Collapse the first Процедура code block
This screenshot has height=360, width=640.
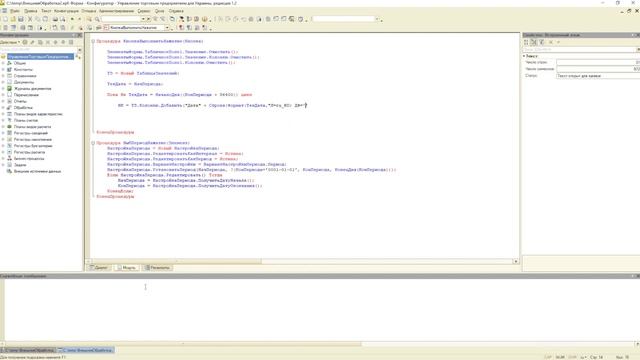click(93, 41)
